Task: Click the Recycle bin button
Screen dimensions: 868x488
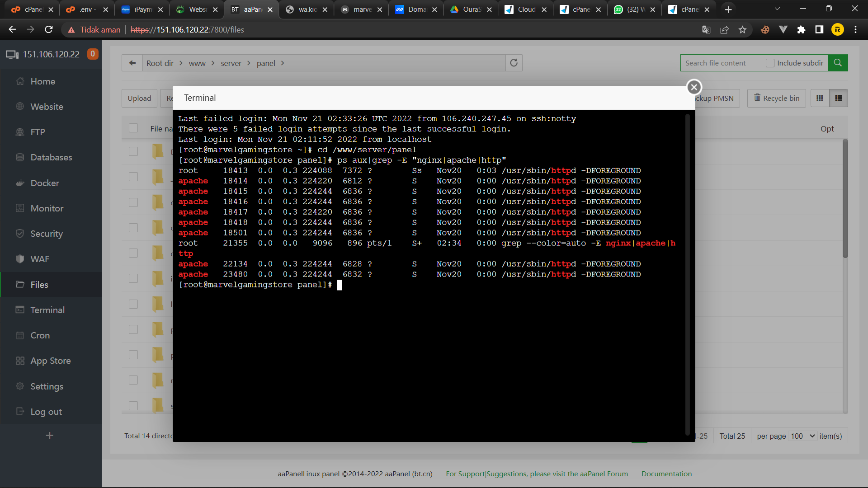Action: click(776, 98)
